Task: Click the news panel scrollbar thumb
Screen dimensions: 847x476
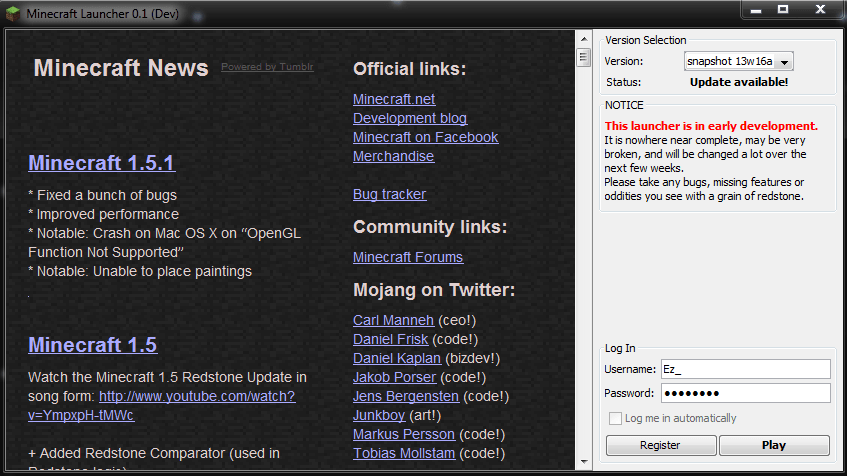Action: (x=584, y=57)
